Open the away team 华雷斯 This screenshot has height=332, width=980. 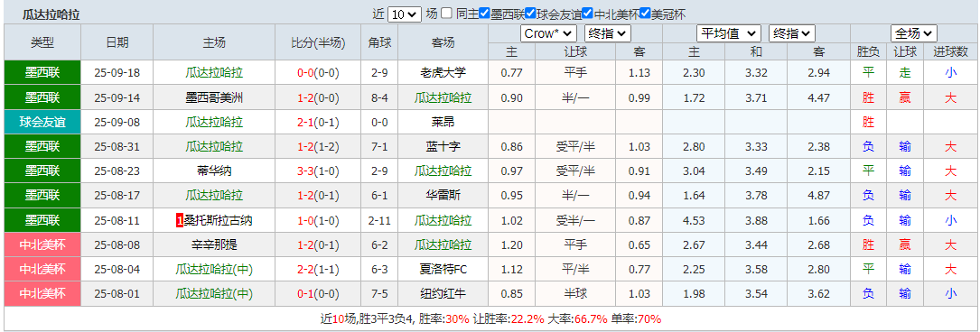click(x=443, y=196)
